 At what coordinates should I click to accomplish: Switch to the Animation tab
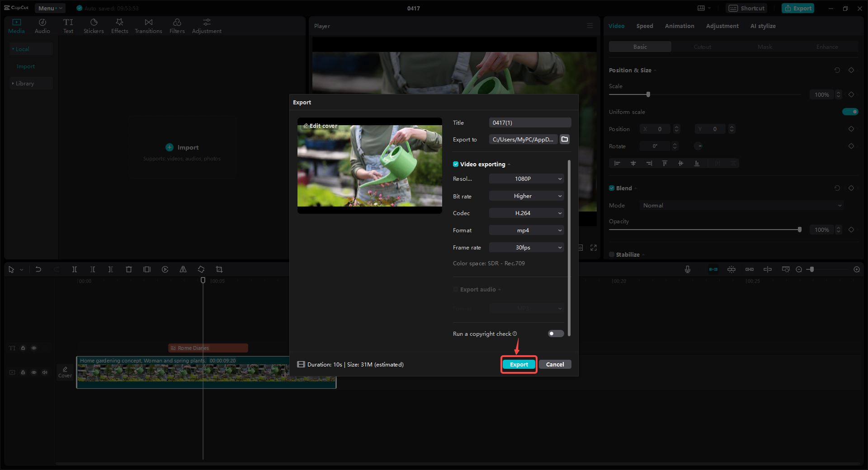coord(679,26)
